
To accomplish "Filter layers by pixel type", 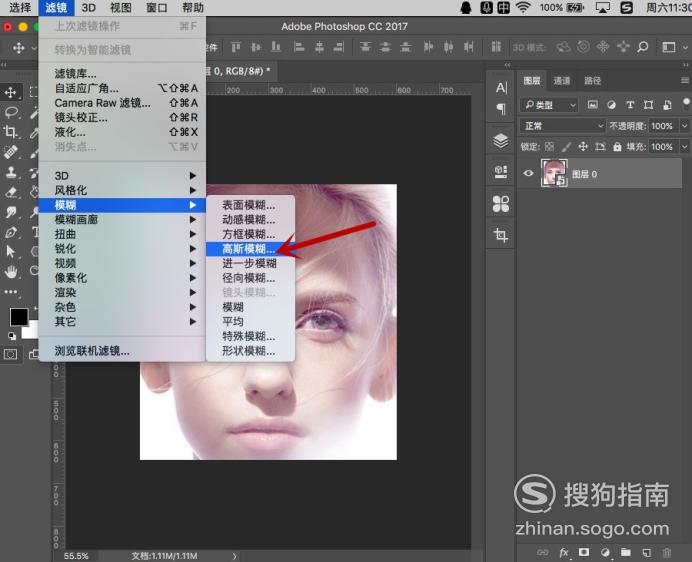I will coord(592,105).
